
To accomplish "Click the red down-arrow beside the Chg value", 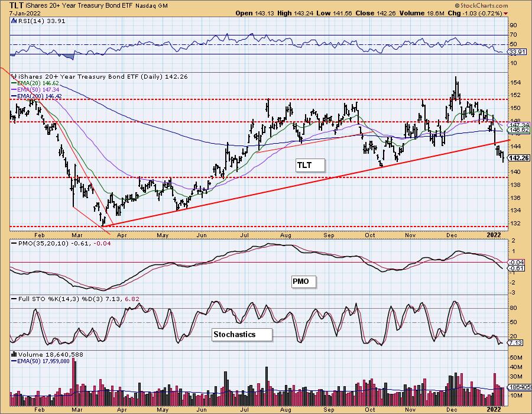I will (506, 14).
